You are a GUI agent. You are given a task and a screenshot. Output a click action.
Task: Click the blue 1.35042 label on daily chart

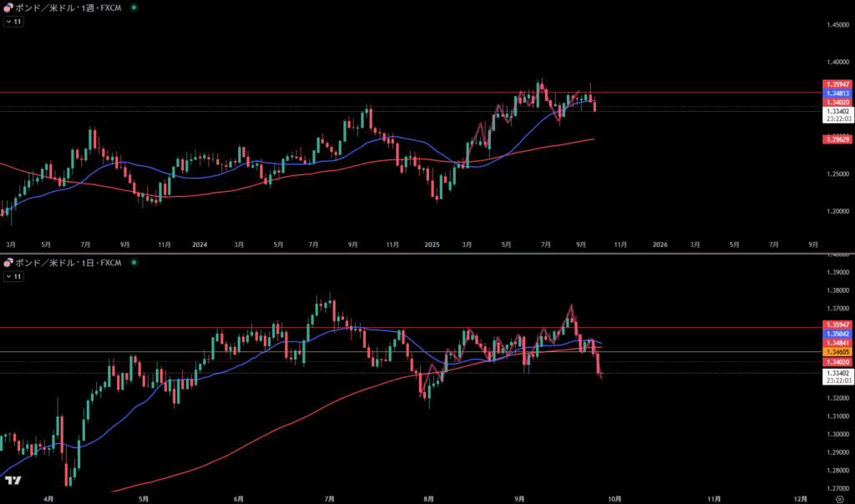[837, 334]
